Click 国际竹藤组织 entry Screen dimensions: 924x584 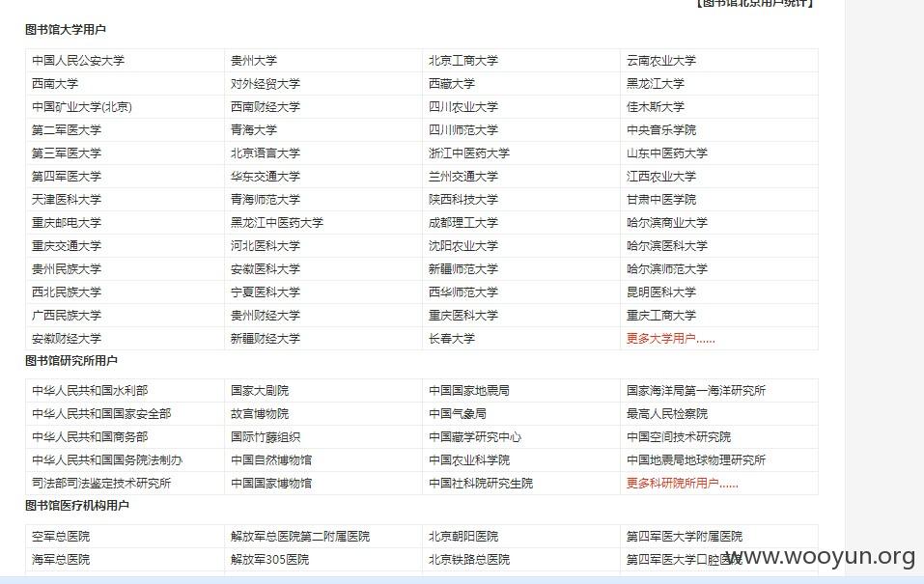(266, 437)
